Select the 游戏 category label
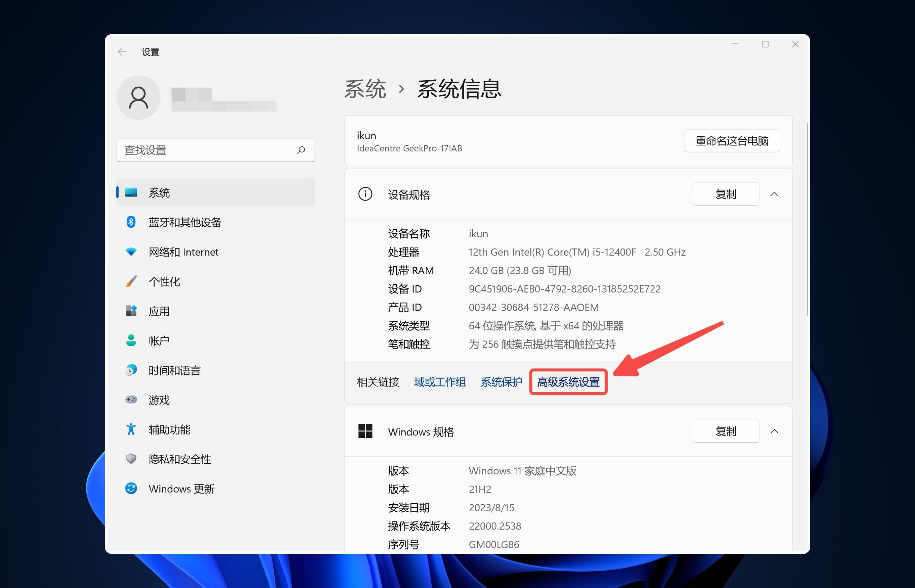 coord(159,400)
